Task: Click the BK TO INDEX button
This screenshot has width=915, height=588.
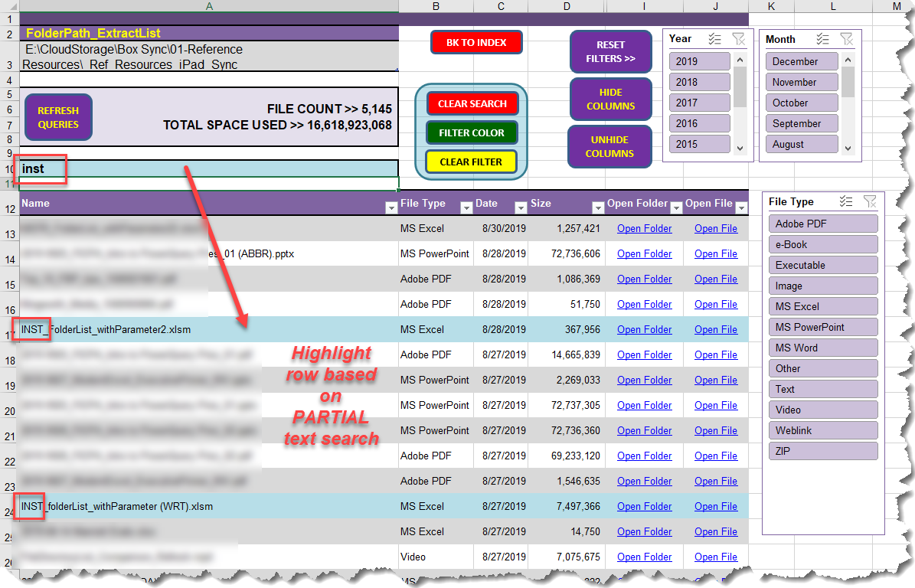Action: point(476,43)
